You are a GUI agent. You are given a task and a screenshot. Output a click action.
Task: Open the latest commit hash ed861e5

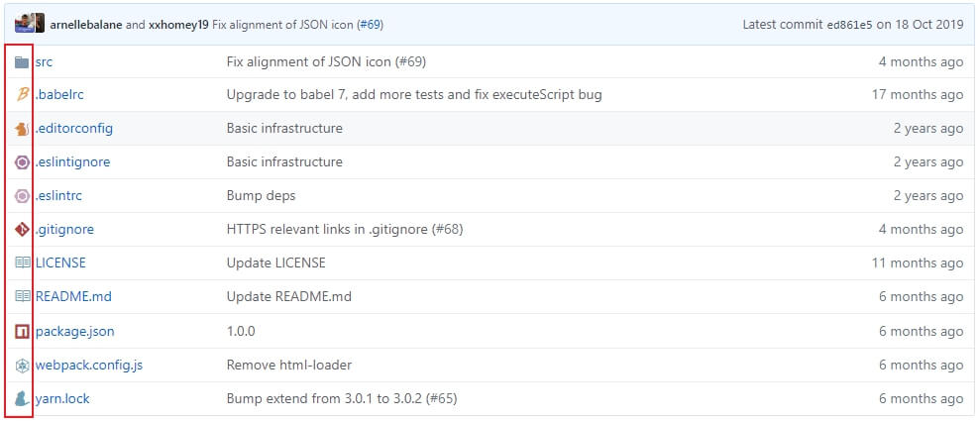click(x=850, y=24)
